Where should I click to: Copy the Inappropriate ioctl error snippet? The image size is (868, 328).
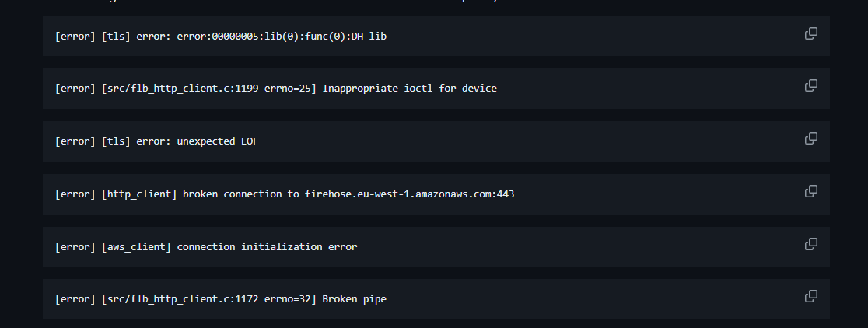coord(810,85)
